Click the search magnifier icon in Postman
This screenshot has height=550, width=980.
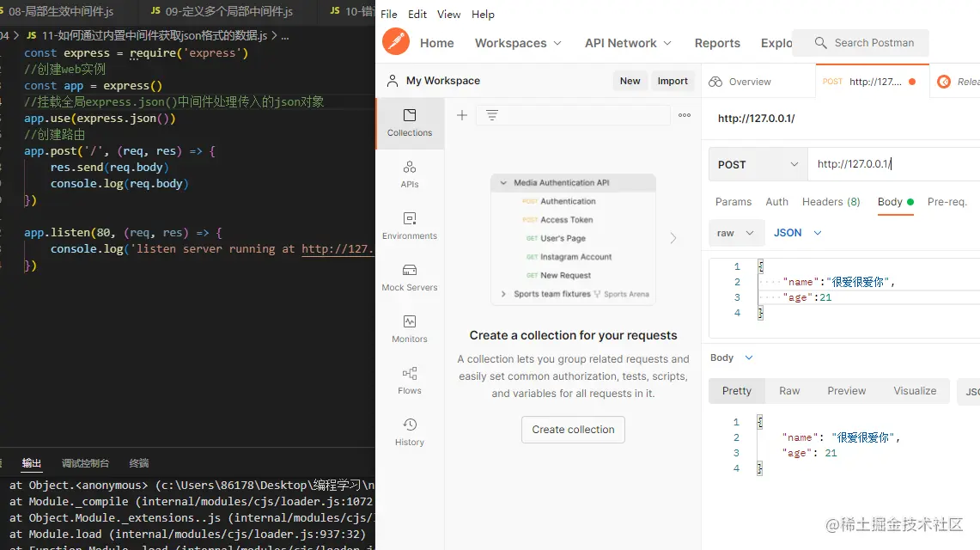click(820, 42)
